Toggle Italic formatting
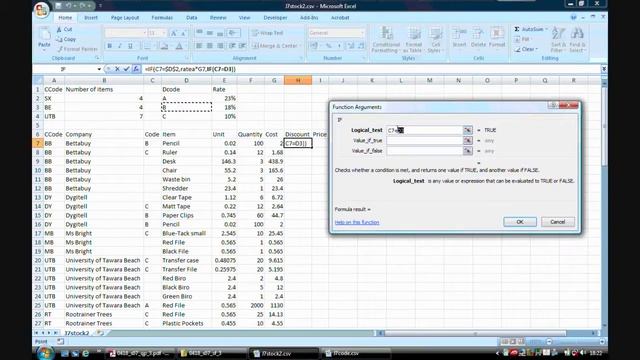This screenshot has height=360, width=640. click(120, 46)
